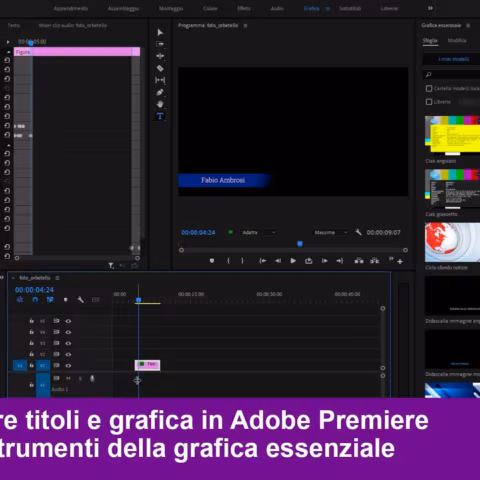Select the Slip tool
480x480 pixels.
[160, 80]
